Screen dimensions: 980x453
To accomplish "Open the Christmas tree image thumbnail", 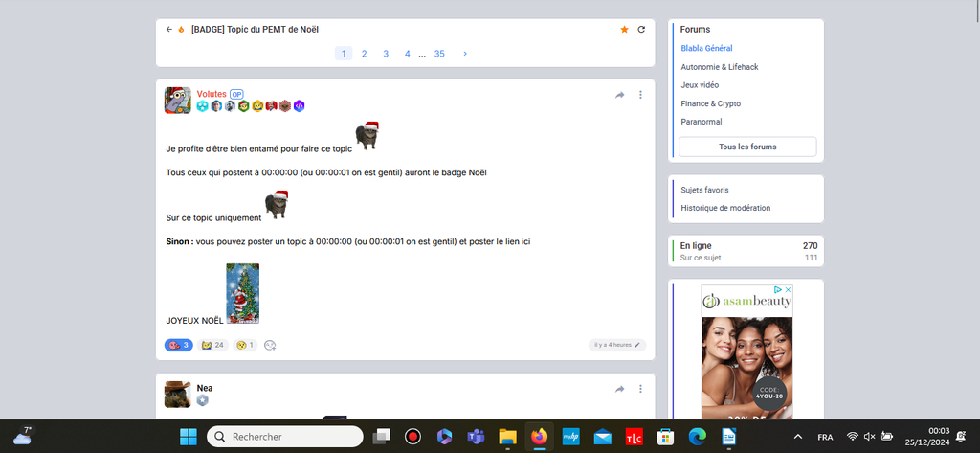I will coord(242,294).
